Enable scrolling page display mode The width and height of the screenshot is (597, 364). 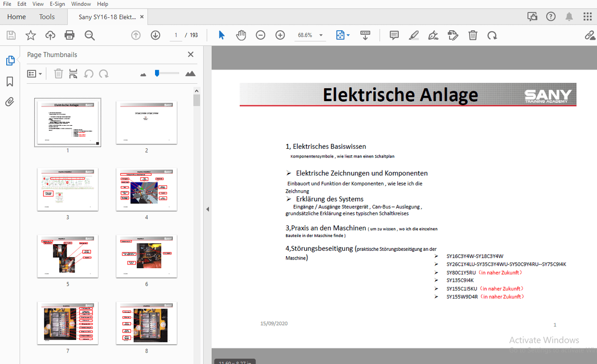[365, 35]
